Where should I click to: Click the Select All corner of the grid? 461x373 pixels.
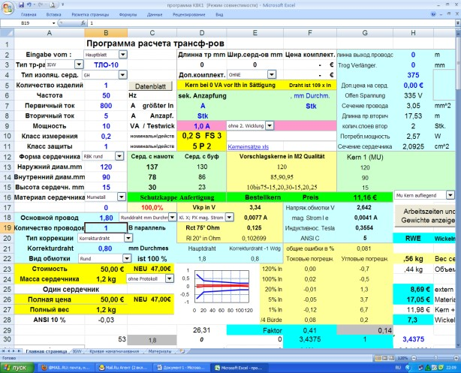[7, 33]
